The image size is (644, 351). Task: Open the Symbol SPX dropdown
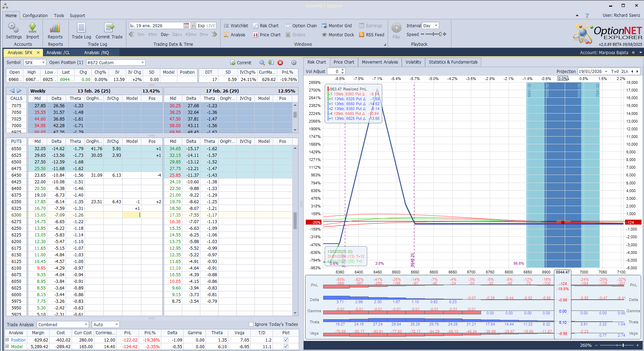pos(43,63)
